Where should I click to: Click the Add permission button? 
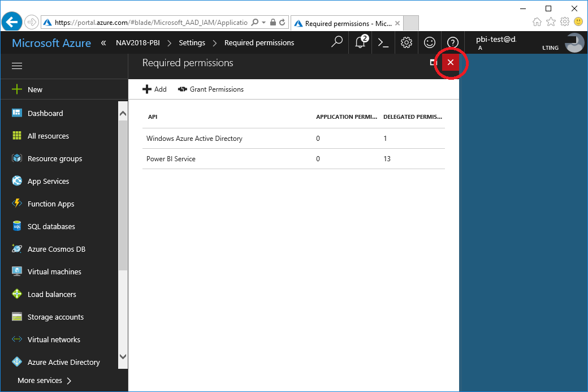154,89
